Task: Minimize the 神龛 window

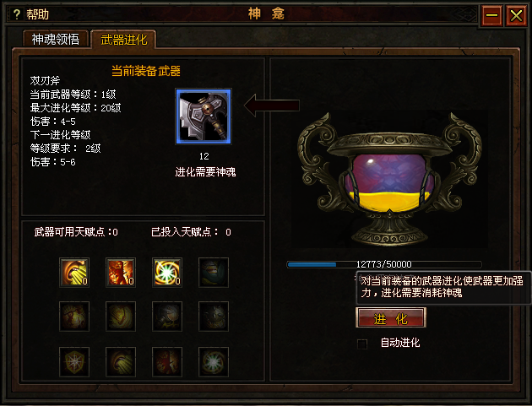Action: [x=491, y=15]
